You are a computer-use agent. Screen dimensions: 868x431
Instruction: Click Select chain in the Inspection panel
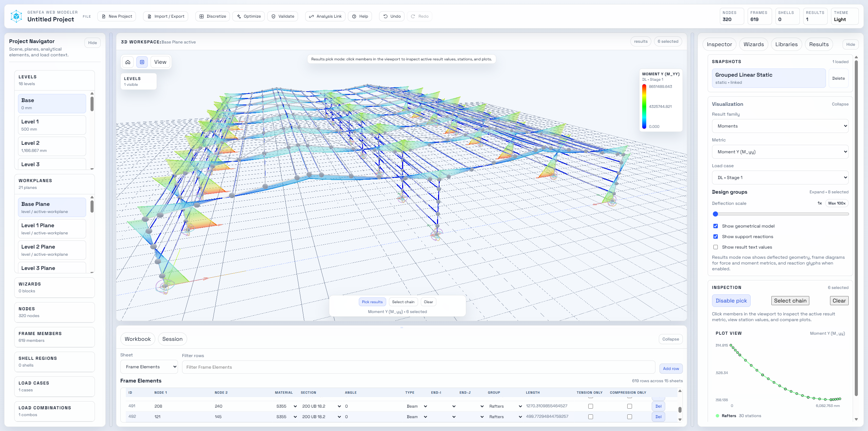pyautogui.click(x=790, y=300)
